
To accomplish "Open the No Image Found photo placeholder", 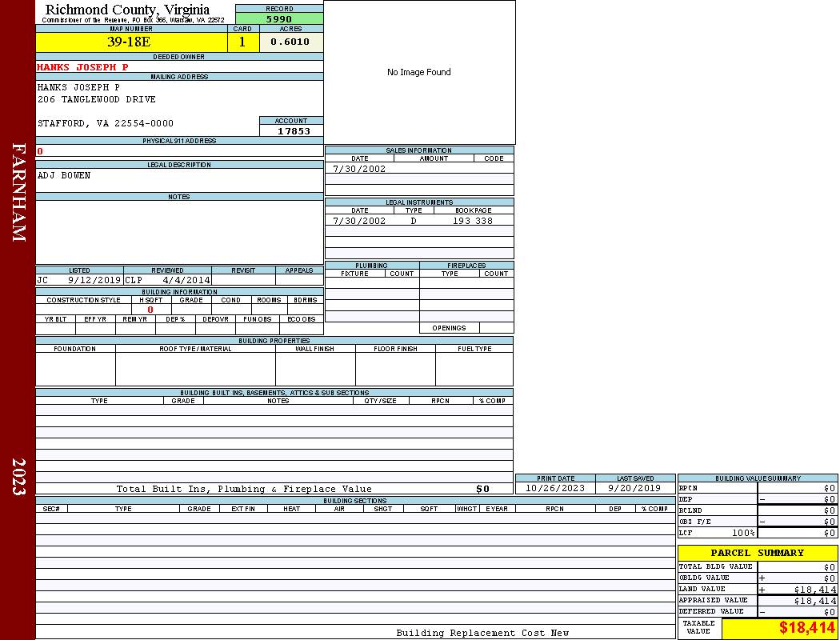I will [419, 72].
